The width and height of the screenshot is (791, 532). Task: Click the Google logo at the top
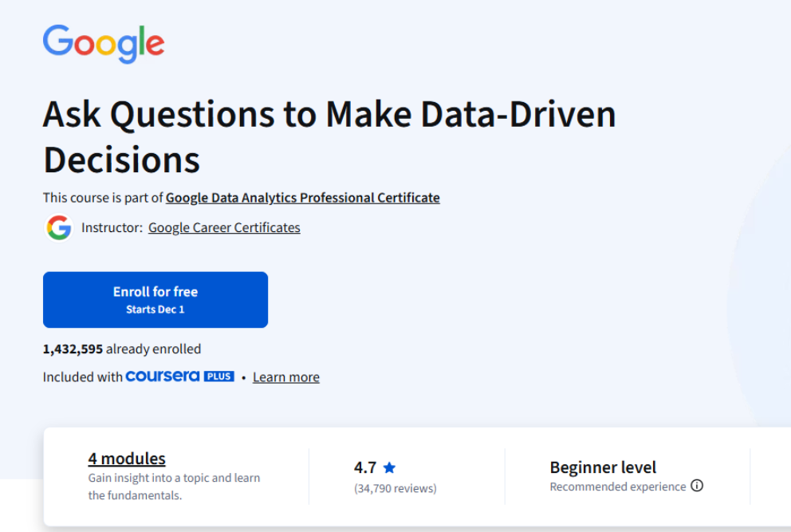pyautogui.click(x=103, y=43)
